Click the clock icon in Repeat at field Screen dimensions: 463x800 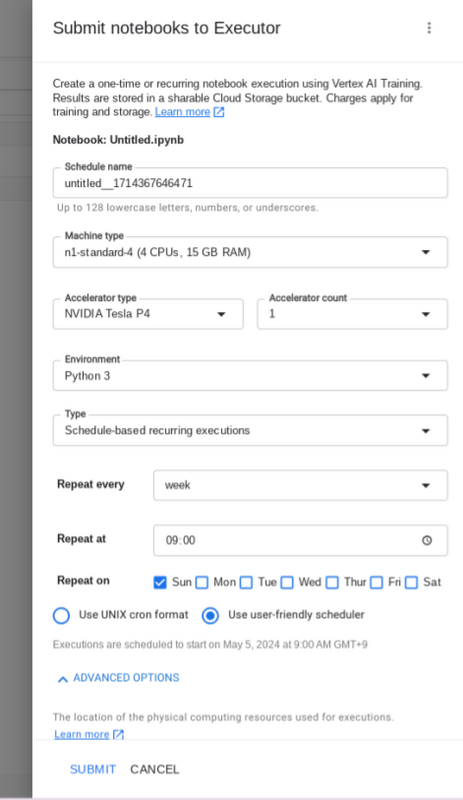tap(427, 540)
